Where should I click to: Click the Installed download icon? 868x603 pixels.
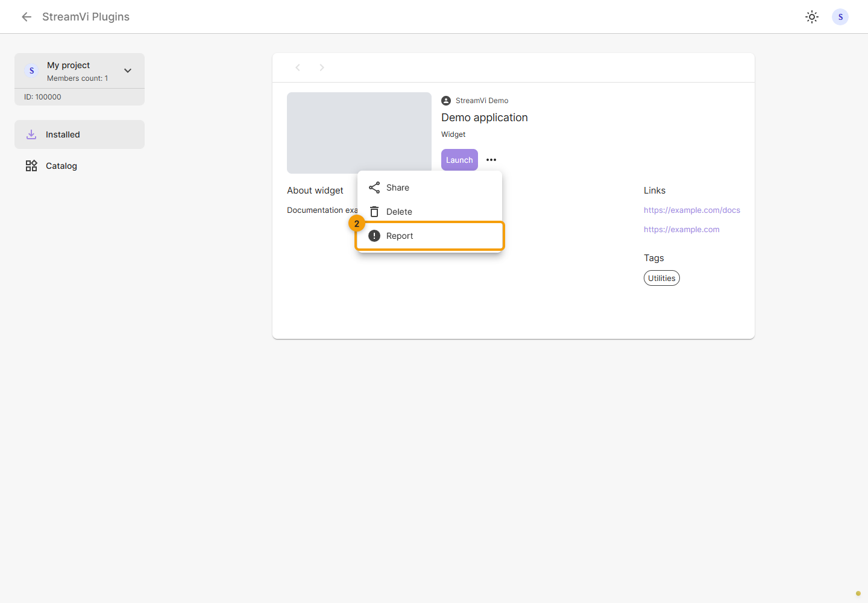point(31,134)
